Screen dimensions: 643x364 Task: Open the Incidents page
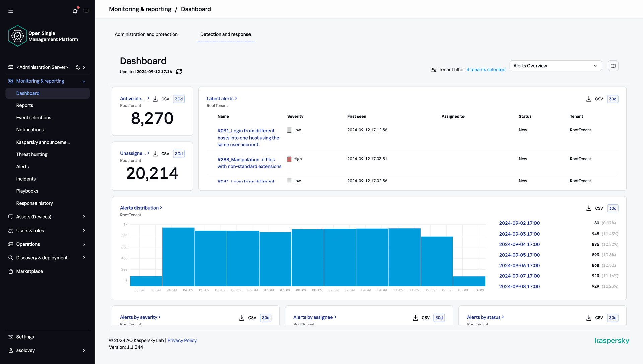click(26, 179)
